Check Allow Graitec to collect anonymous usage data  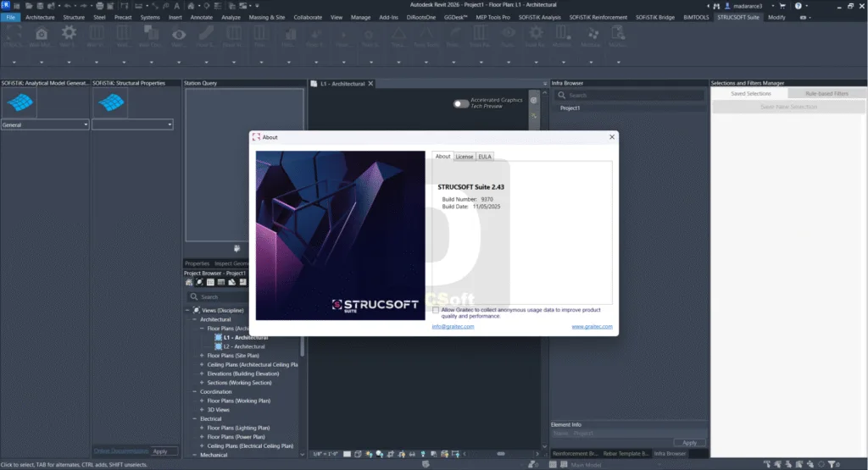(x=436, y=310)
